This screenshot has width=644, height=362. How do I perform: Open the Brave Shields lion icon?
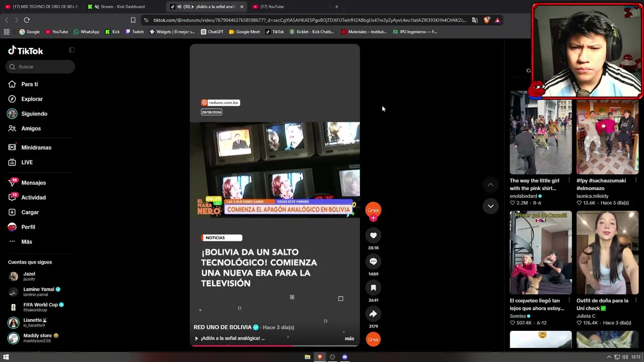[x=487, y=20]
